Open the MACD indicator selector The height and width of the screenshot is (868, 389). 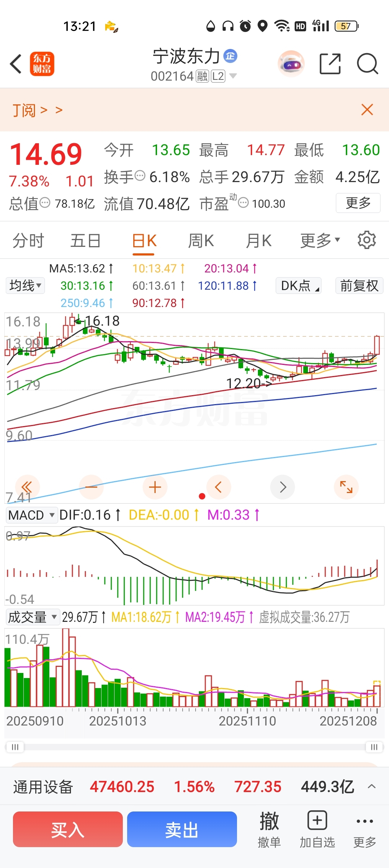32,515
